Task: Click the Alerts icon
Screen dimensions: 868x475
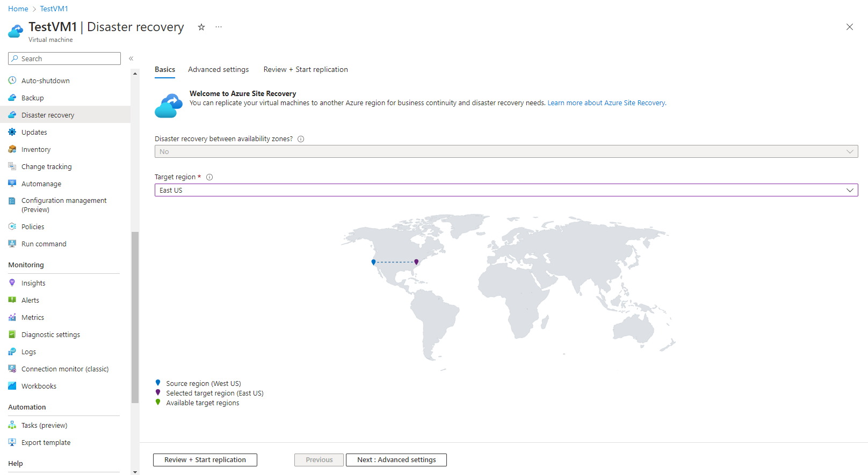Action: point(12,300)
